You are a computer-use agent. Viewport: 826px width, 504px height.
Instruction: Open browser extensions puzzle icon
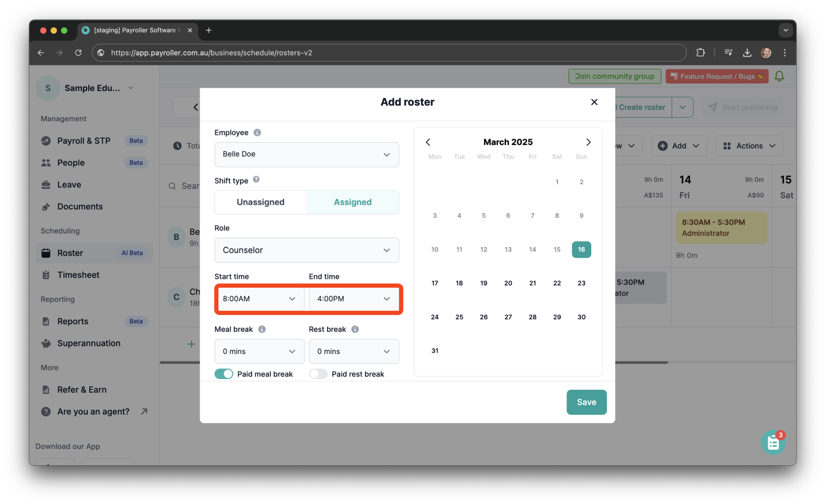point(700,52)
